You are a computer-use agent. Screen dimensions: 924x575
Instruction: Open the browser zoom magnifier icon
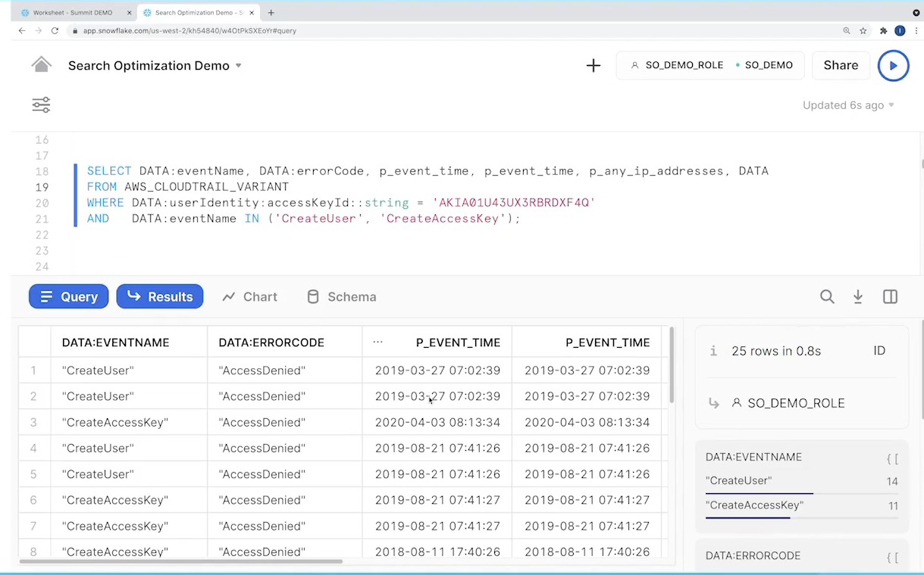point(847,31)
